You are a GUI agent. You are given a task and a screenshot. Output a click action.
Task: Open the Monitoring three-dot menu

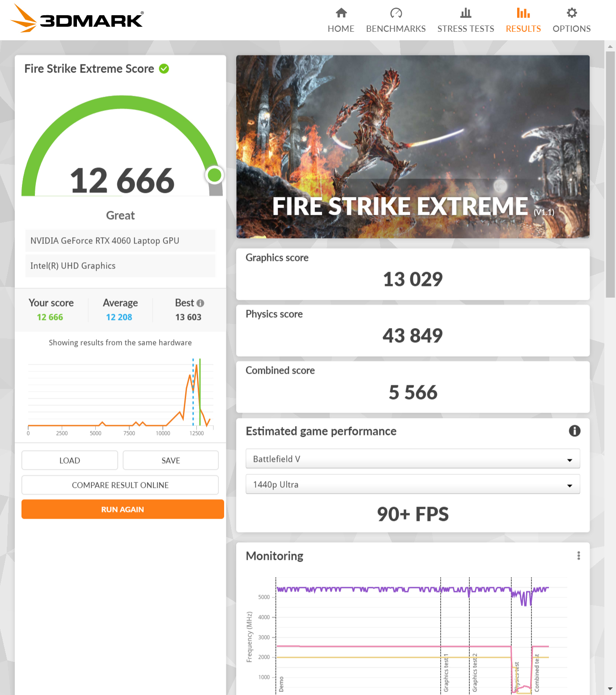(578, 556)
